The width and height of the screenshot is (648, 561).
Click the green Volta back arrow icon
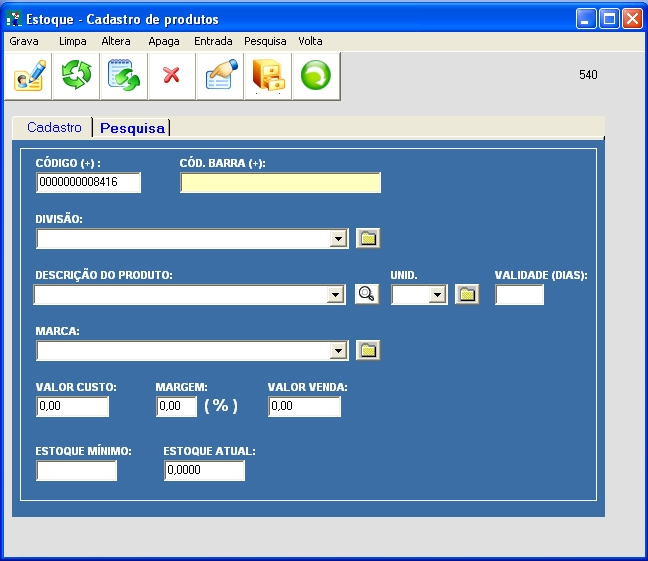[315, 76]
